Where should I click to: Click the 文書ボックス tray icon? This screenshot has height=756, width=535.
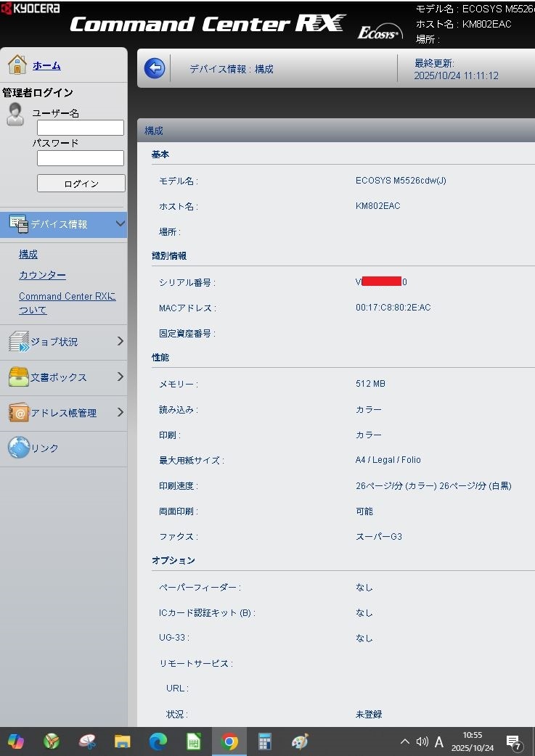tap(19, 377)
